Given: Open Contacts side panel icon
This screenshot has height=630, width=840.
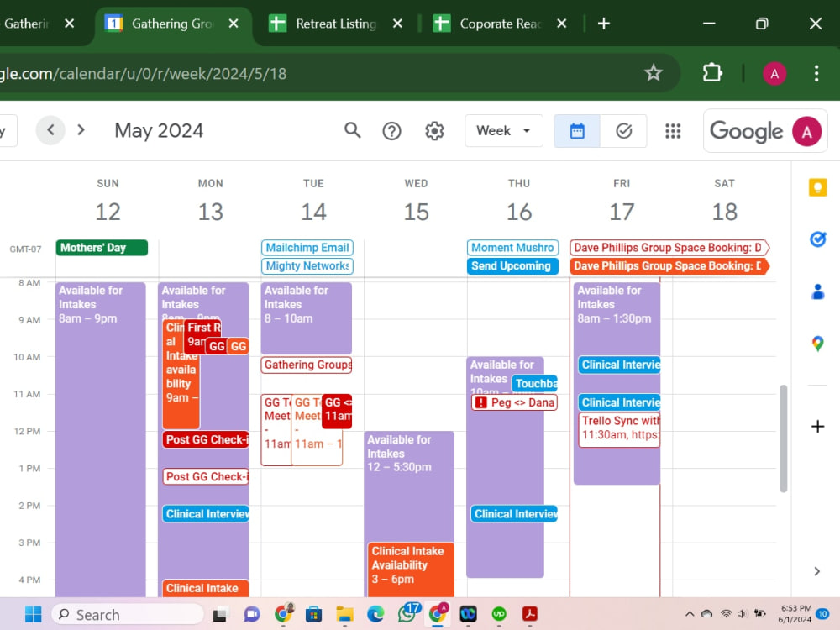Looking at the screenshot, I should (x=817, y=291).
